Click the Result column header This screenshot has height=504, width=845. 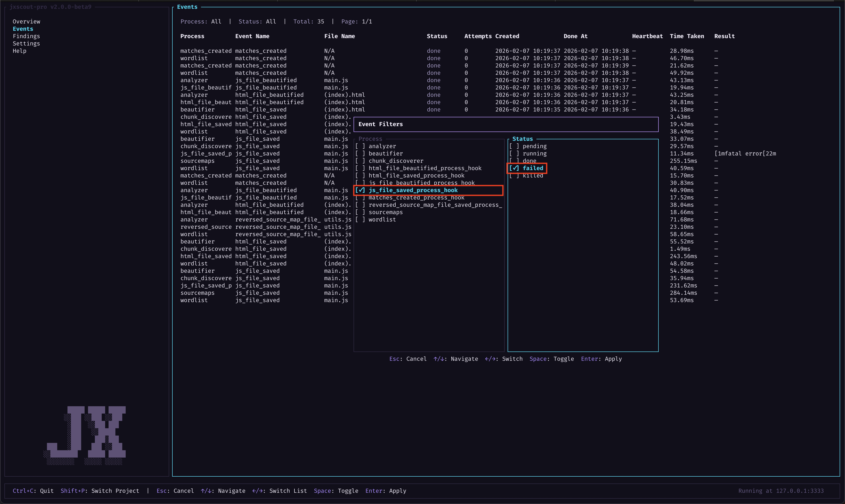[x=724, y=36]
